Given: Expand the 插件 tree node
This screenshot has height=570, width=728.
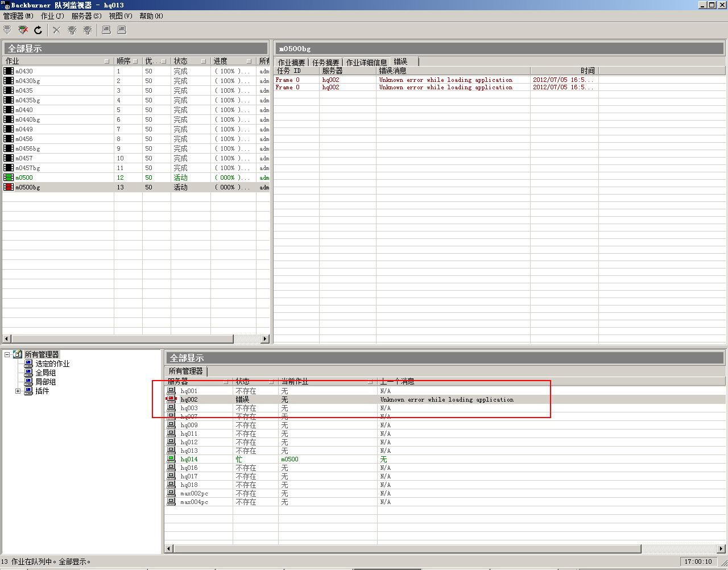Looking at the screenshot, I should pos(18,391).
